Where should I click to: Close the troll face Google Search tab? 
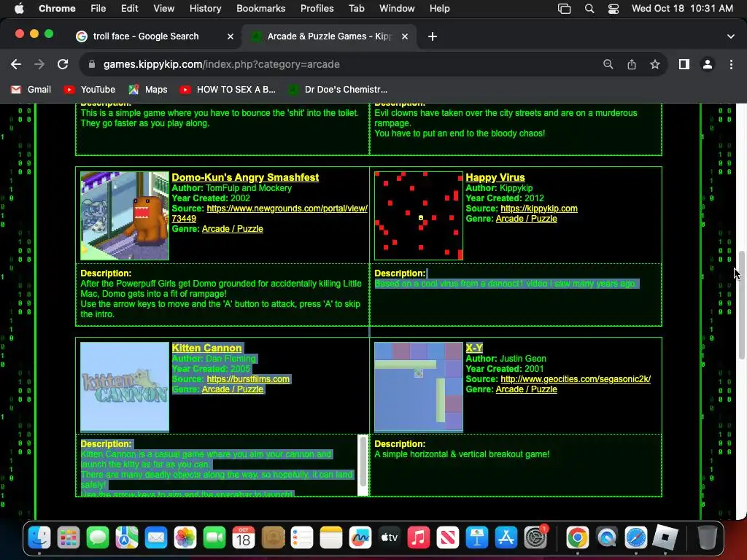(231, 36)
